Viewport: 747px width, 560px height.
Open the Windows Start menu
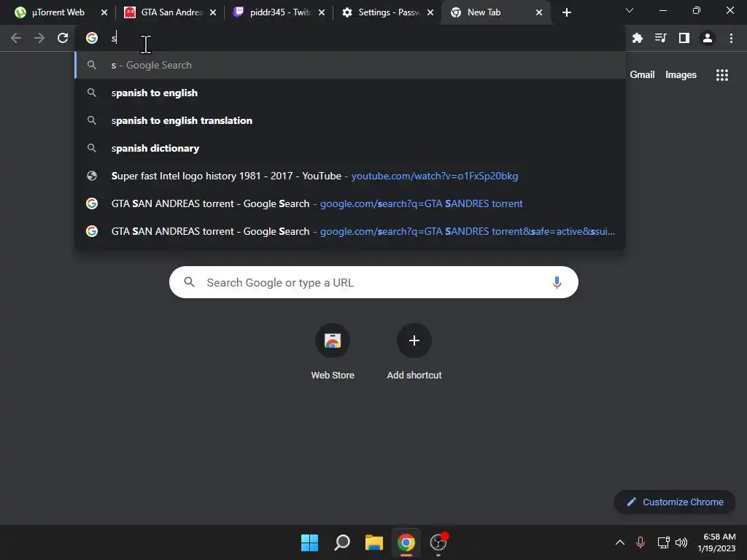point(309,542)
